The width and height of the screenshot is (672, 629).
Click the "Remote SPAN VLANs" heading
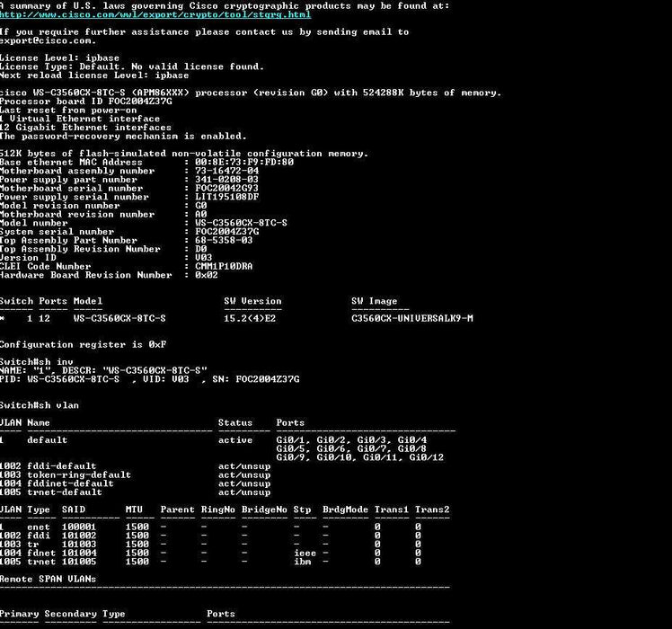click(49, 579)
